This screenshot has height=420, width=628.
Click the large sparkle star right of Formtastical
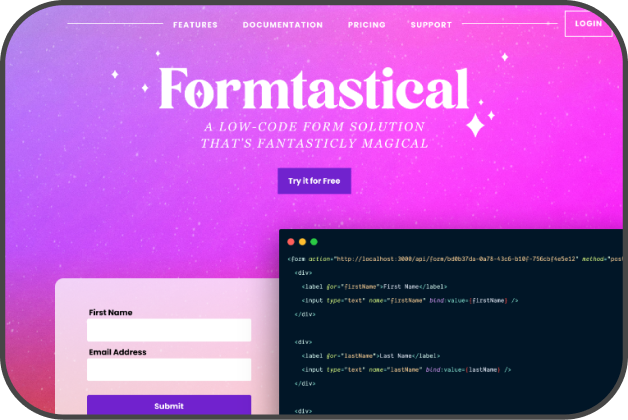[x=476, y=125]
